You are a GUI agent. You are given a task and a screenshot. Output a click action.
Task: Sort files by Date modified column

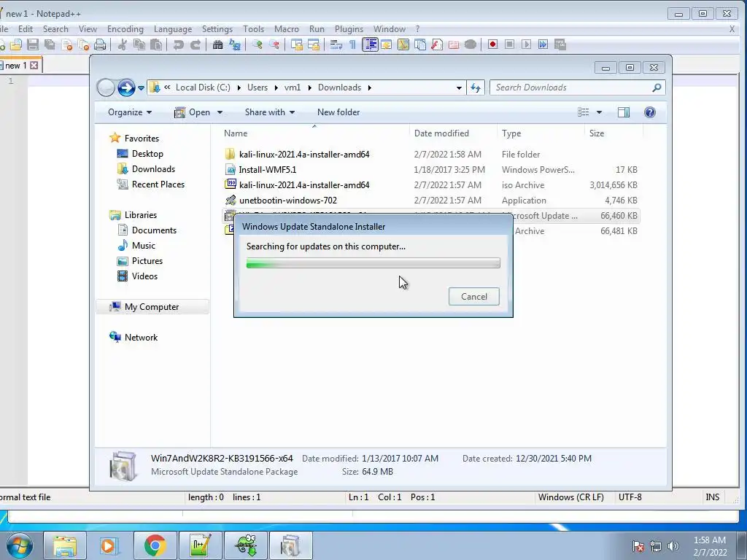pos(453,133)
